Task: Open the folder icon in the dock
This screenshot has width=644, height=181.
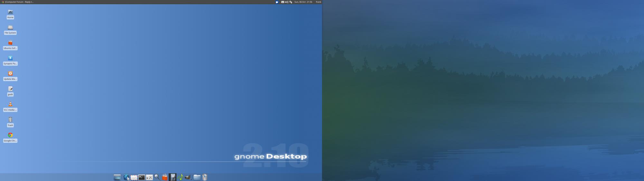Action: [197, 177]
